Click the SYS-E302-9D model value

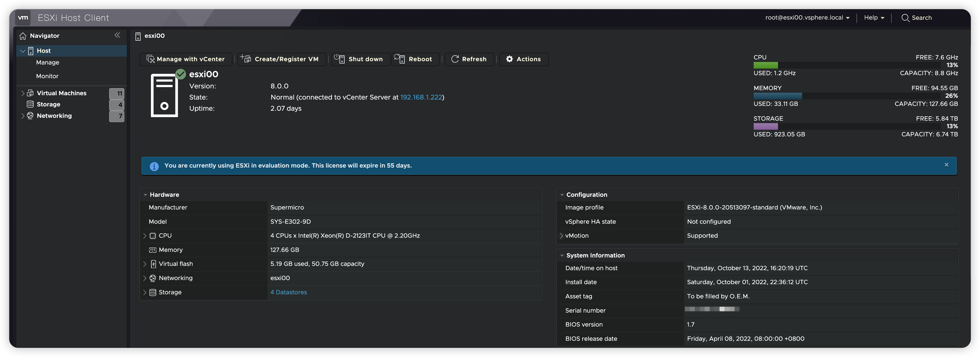tap(290, 221)
